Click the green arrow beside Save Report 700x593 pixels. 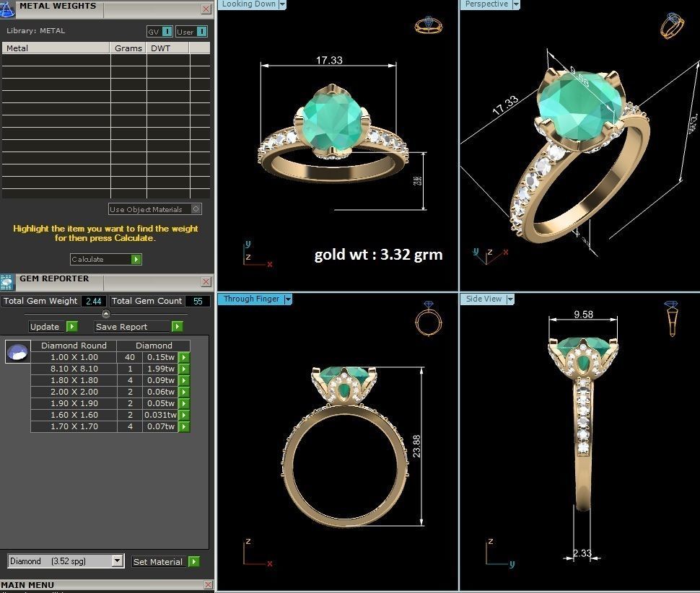point(178,327)
